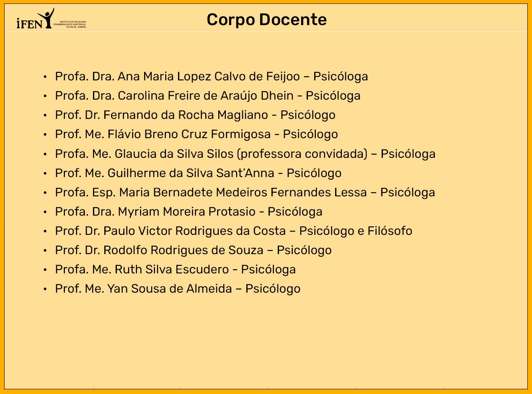Select the Rodolfo Rodrigues de Souza entry

(x=193, y=250)
